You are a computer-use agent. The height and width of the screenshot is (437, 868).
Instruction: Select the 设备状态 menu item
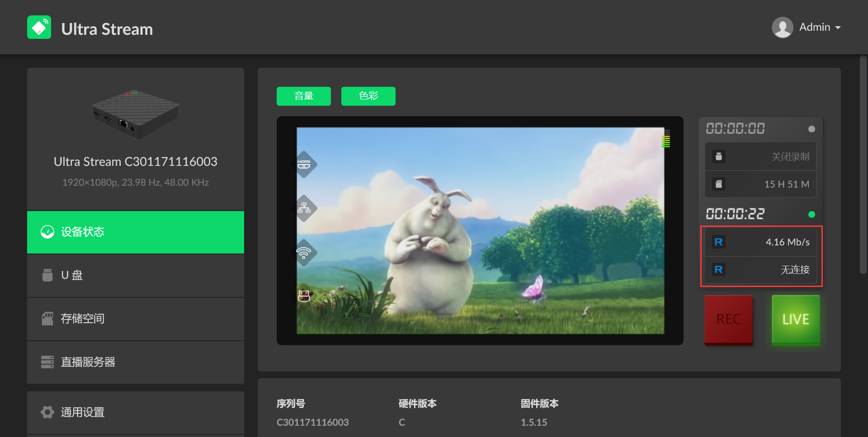(136, 232)
